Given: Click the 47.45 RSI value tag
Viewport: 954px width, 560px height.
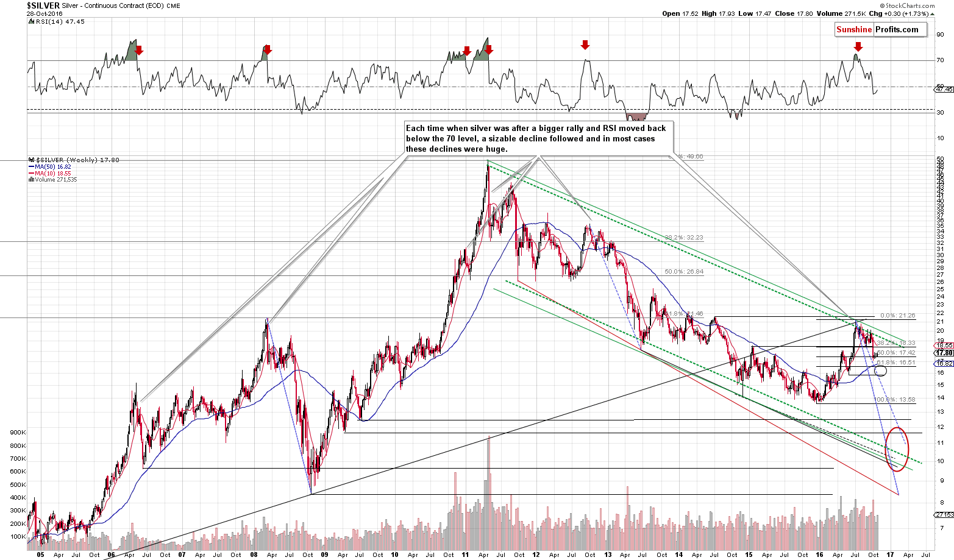Looking at the screenshot, I should click(943, 89).
